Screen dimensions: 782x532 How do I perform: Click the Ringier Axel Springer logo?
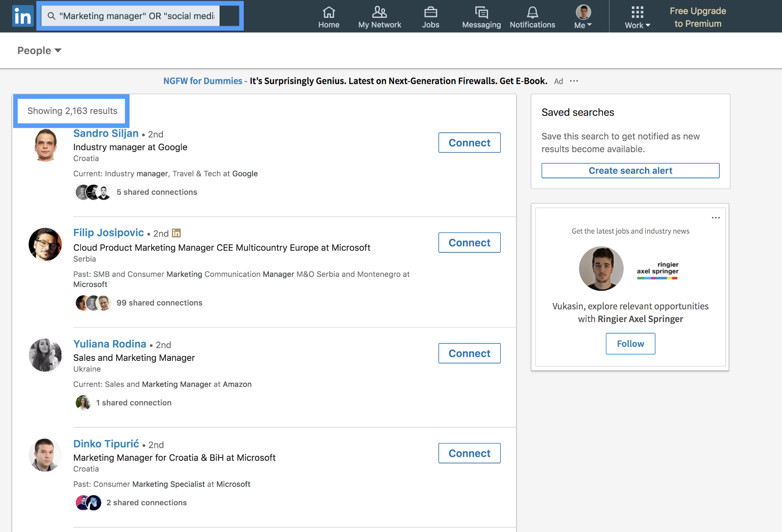tap(657, 270)
